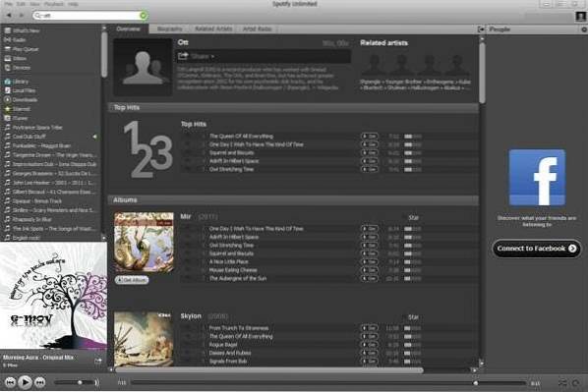Open the File menu
588x392 pixels.
coord(9,4)
